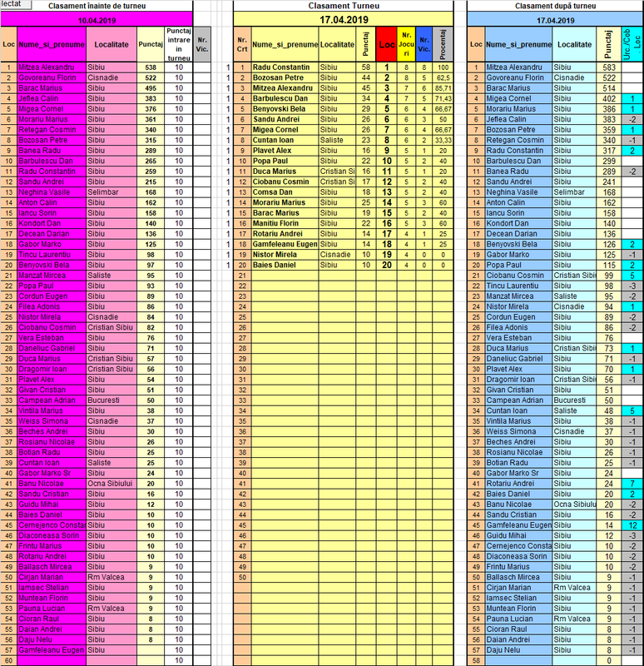Select tournament score 58 for Radu Constantin
The width and height of the screenshot is (644, 666).
click(366, 67)
